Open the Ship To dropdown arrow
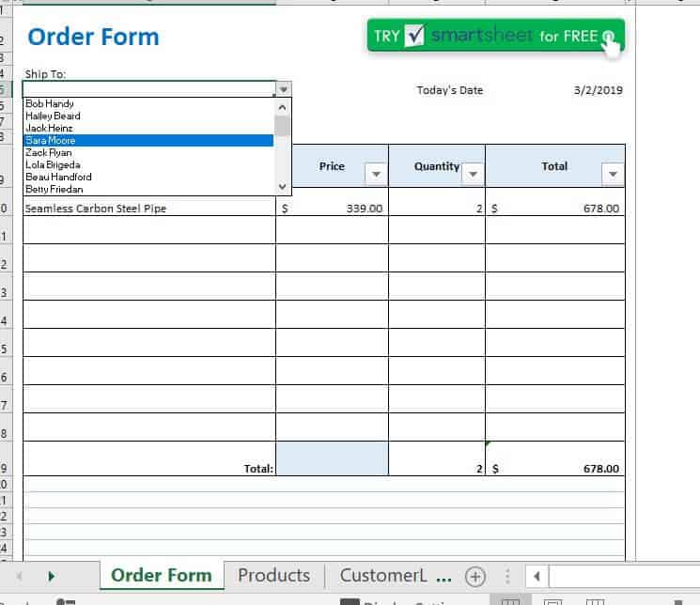Viewport: 700px width, 605px height. [x=284, y=89]
